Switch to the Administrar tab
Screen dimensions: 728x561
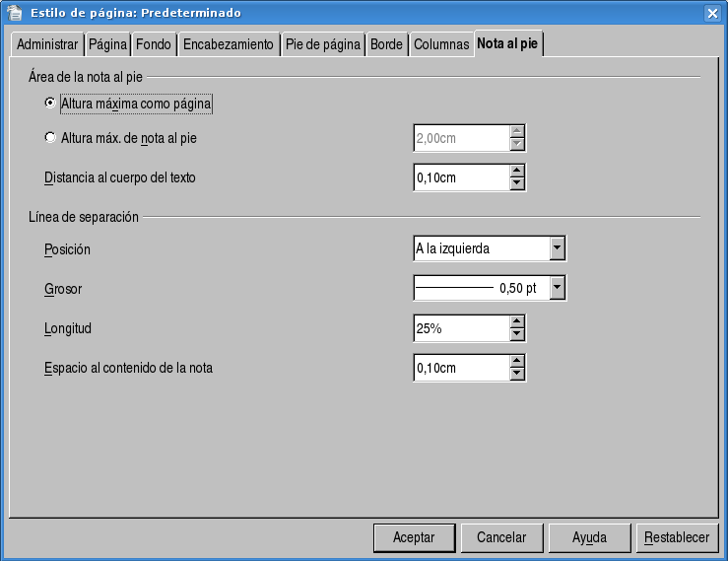pos(47,45)
